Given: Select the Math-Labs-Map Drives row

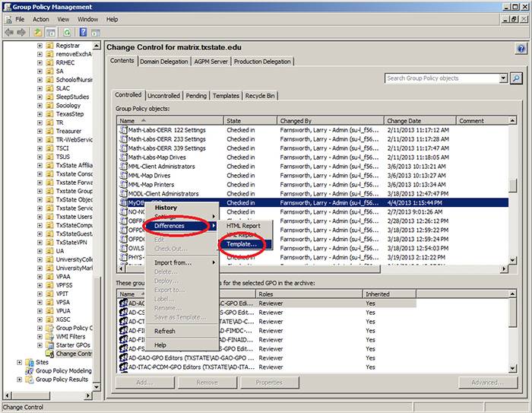Looking at the screenshot, I should pyautogui.click(x=314, y=157).
